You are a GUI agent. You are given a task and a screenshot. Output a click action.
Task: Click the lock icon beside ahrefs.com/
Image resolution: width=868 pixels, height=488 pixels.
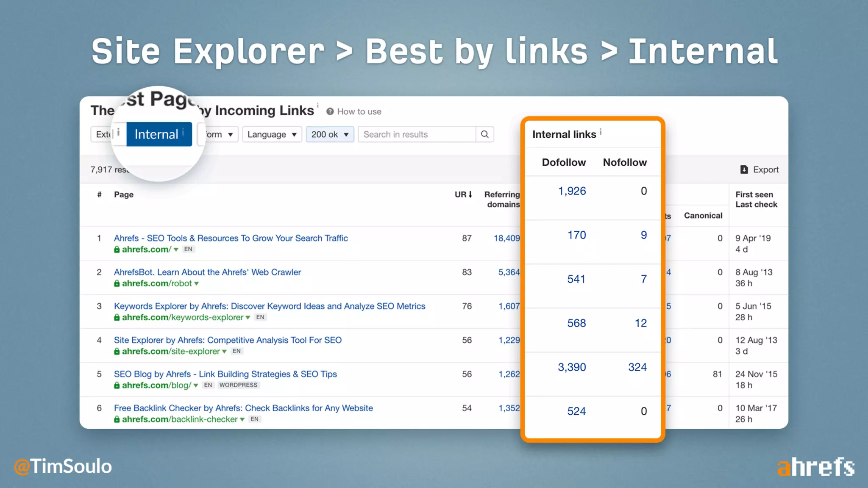click(x=117, y=250)
